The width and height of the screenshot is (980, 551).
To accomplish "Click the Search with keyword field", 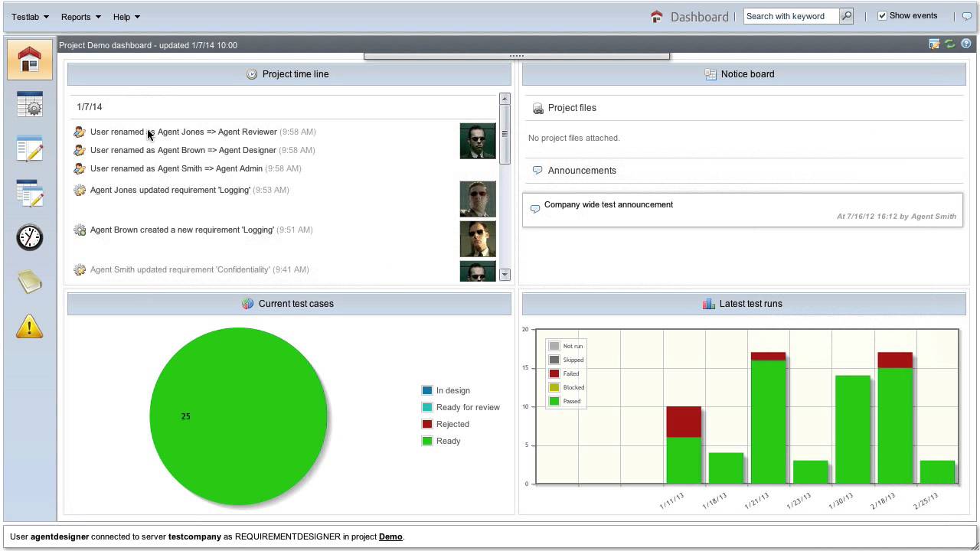I will coord(791,16).
